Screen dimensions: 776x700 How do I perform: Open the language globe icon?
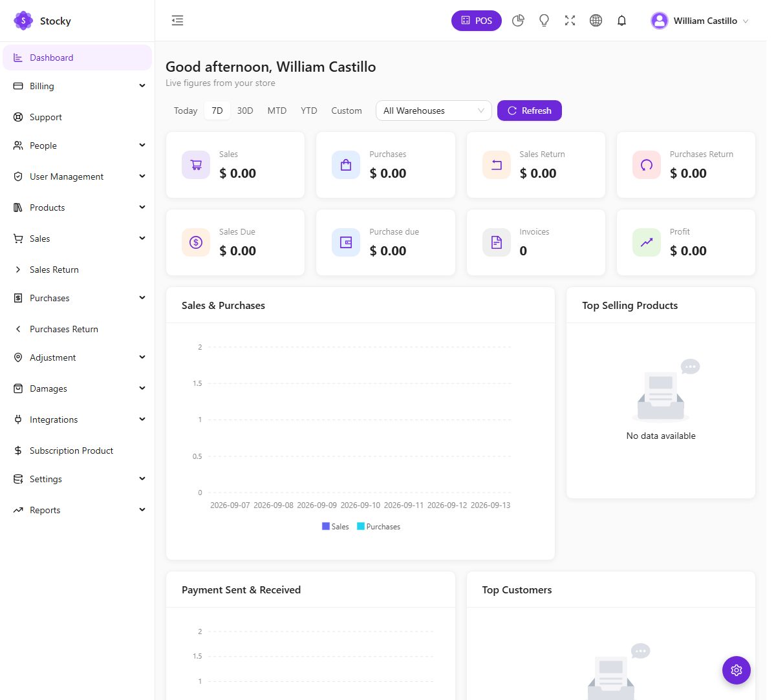click(596, 21)
